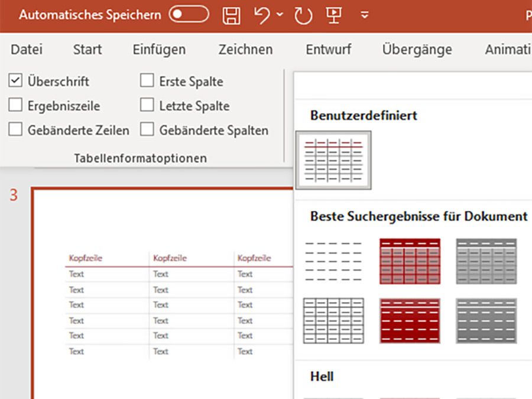Viewport: 532px width, 399px height.
Task: Choose the plain no-grid table style
Action: coord(333,261)
